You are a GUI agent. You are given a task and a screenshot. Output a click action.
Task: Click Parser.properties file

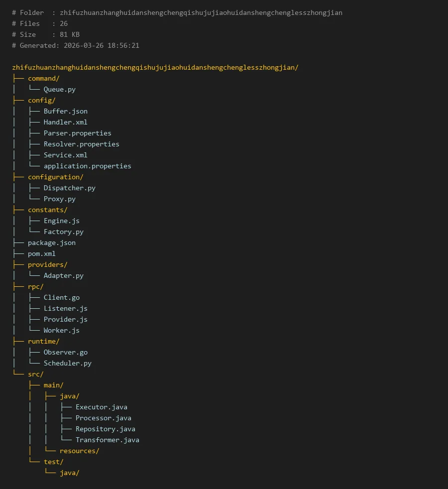[77, 133]
